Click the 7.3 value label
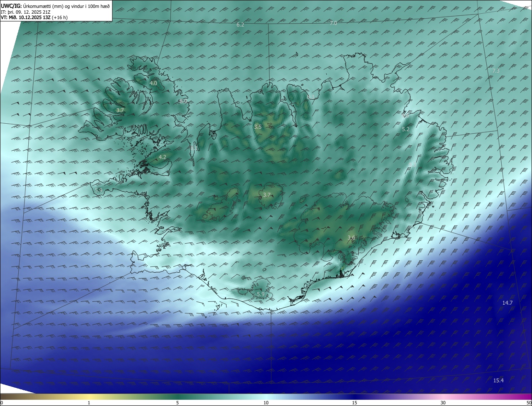 [x=496, y=71]
